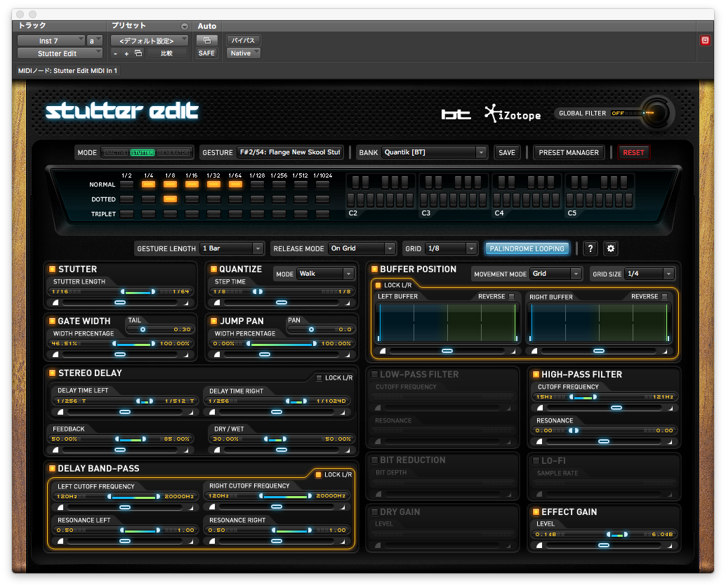Click the left curve icon below Delay Time Left
The height and width of the screenshot is (588, 726).
60,412
